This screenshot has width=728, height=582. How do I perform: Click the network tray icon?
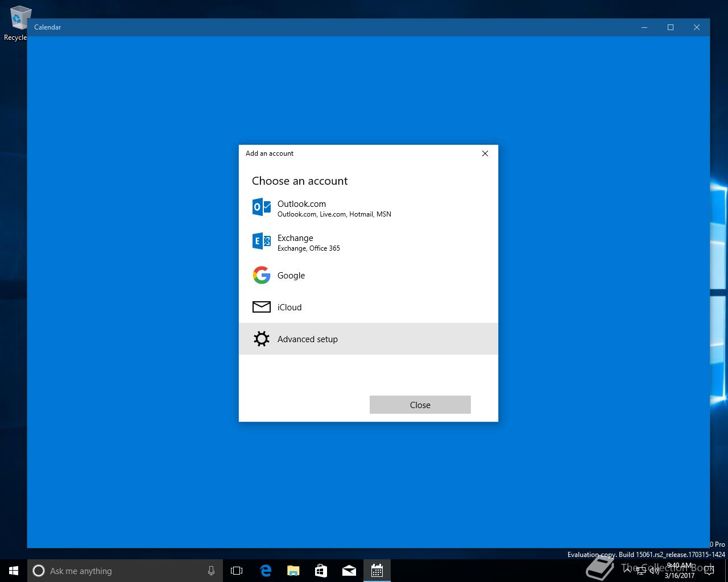point(641,571)
